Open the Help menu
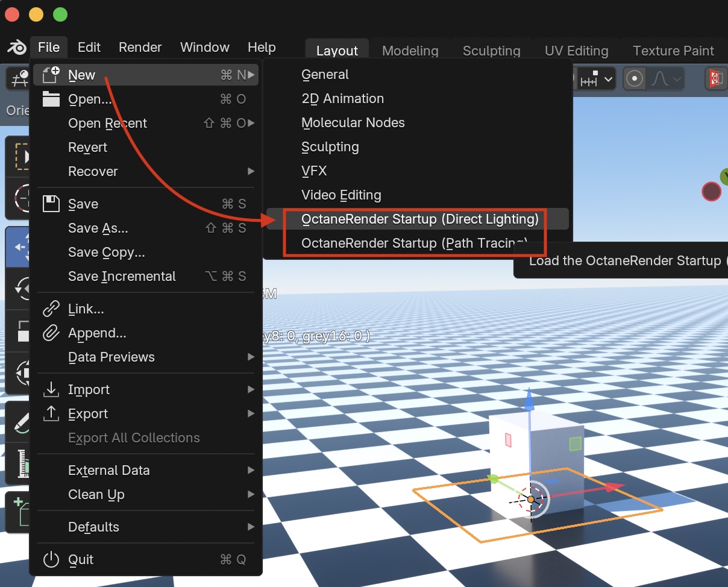The width and height of the screenshot is (728, 587). (x=262, y=47)
